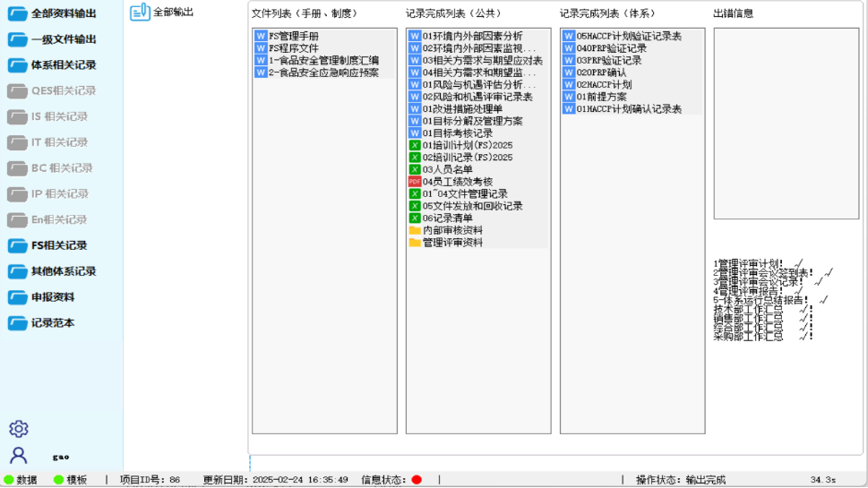Click 操作状态: 输出完成 status text
Screen dimensions: 868x488
point(681,480)
